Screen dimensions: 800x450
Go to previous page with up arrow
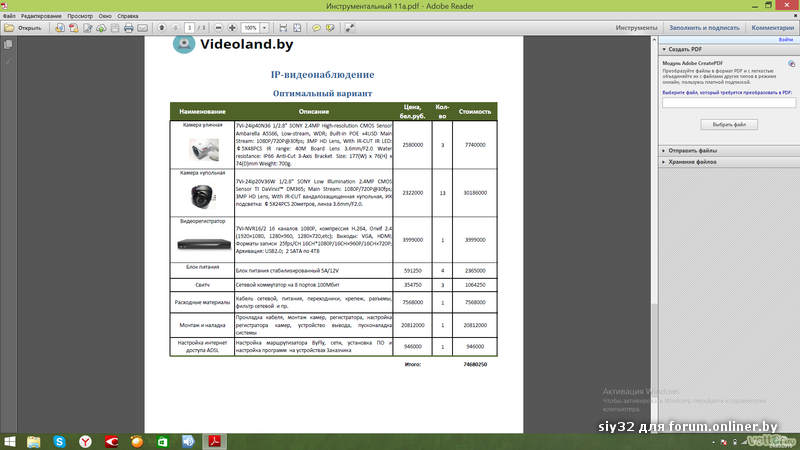(162, 28)
